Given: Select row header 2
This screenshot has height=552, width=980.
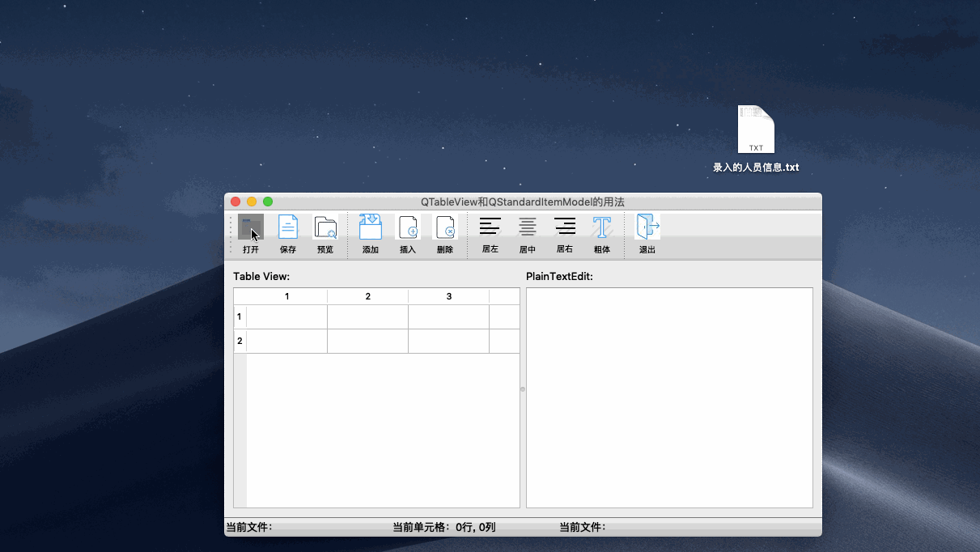Looking at the screenshot, I should [240, 341].
